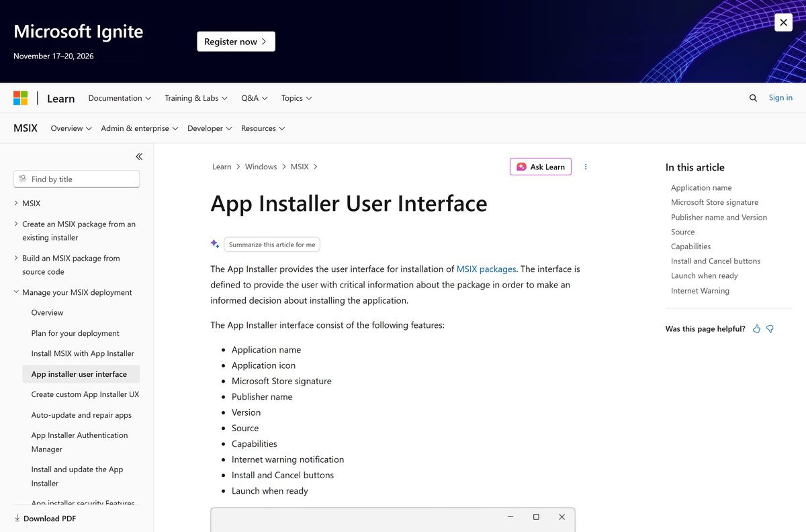Select App installer user interface item

81,374
